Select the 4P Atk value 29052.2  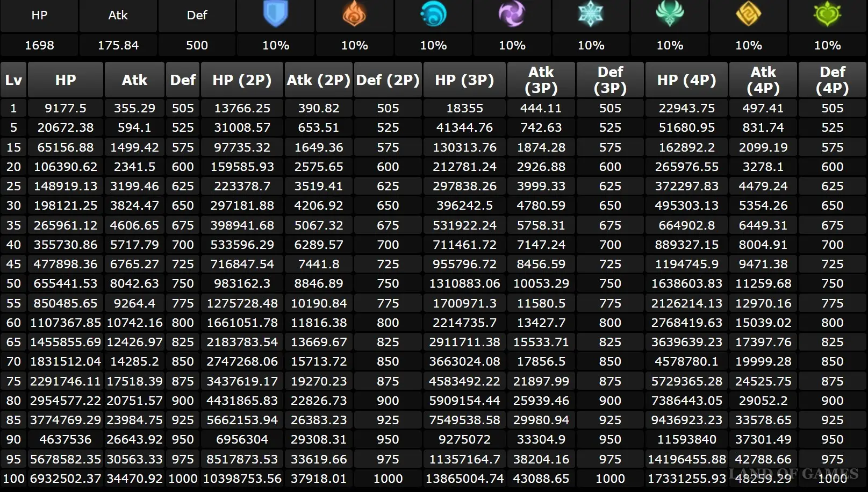(763, 401)
